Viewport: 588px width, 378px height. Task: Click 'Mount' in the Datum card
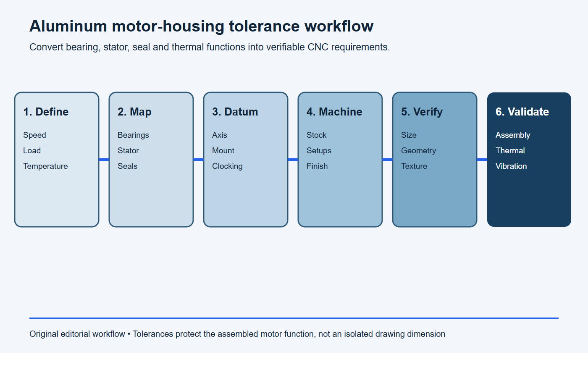tap(223, 150)
